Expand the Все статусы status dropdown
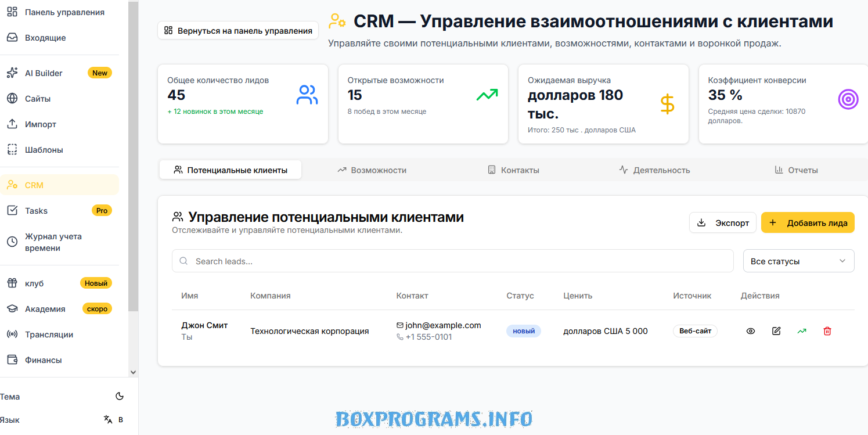Viewport: 868px width, 435px height. 798,261
